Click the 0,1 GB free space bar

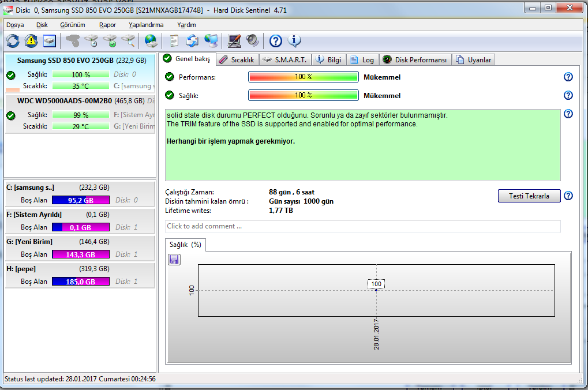click(81, 227)
